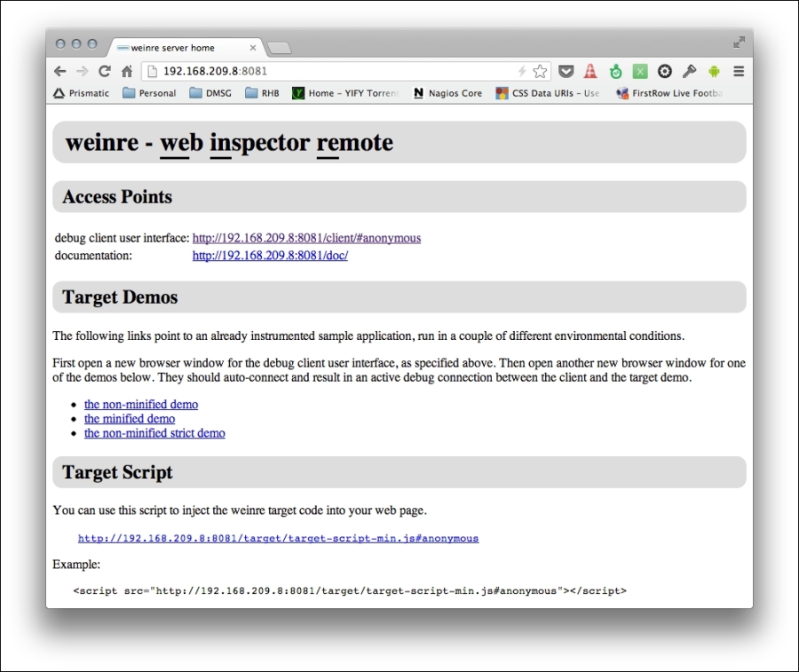Click the page icon left of the URL
799x672 pixels.
tap(152, 71)
